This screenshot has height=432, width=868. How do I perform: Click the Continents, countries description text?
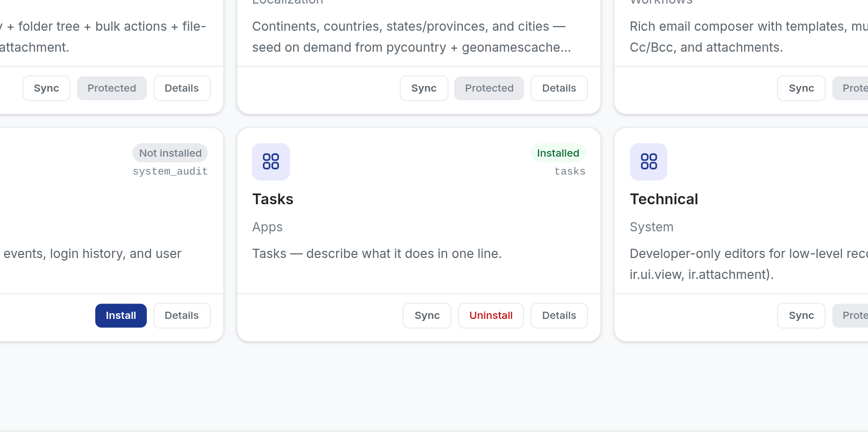[x=412, y=37]
